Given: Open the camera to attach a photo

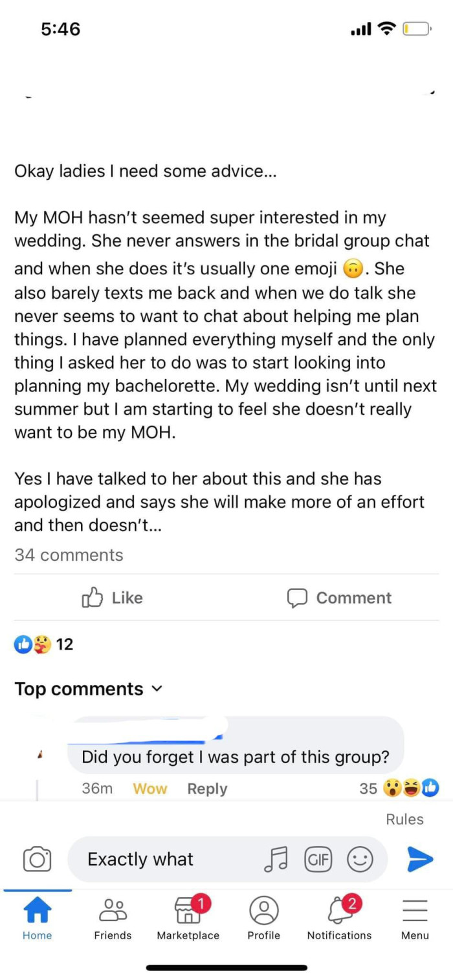Looking at the screenshot, I should [38, 859].
